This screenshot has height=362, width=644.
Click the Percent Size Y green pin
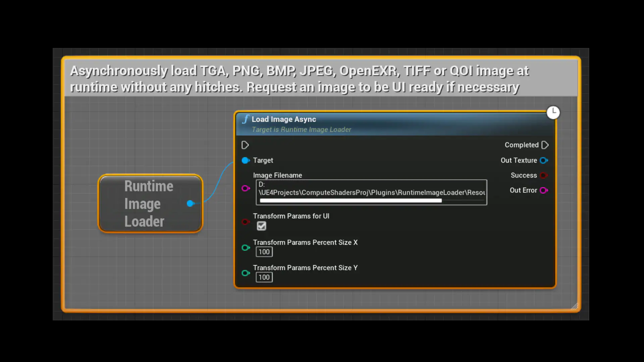[246, 273]
